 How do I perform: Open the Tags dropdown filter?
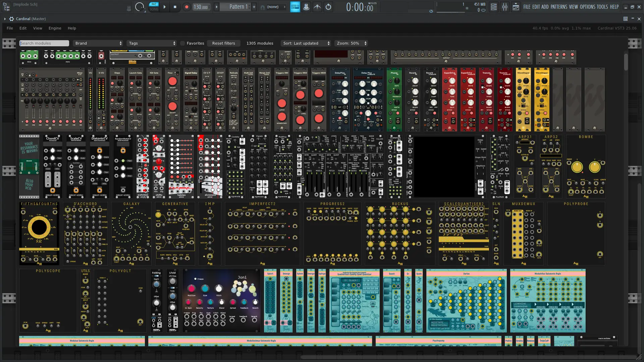click(x=152, y=43)
